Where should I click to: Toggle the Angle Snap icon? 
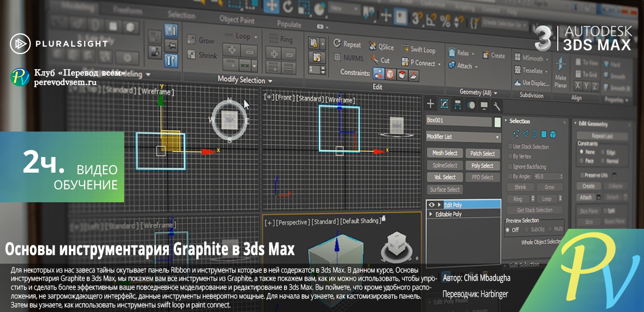pos(431,20)
